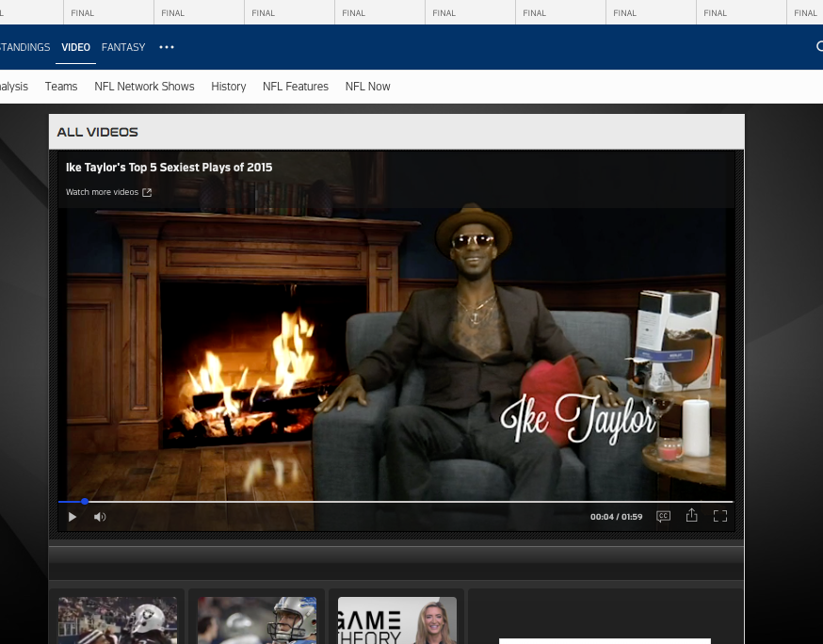
Task: Open the Game Theory video thumbnail
Action: coord(397,620)
